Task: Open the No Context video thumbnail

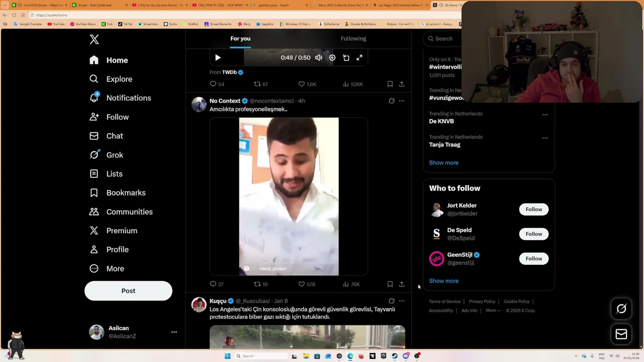Action: (289, 197)
